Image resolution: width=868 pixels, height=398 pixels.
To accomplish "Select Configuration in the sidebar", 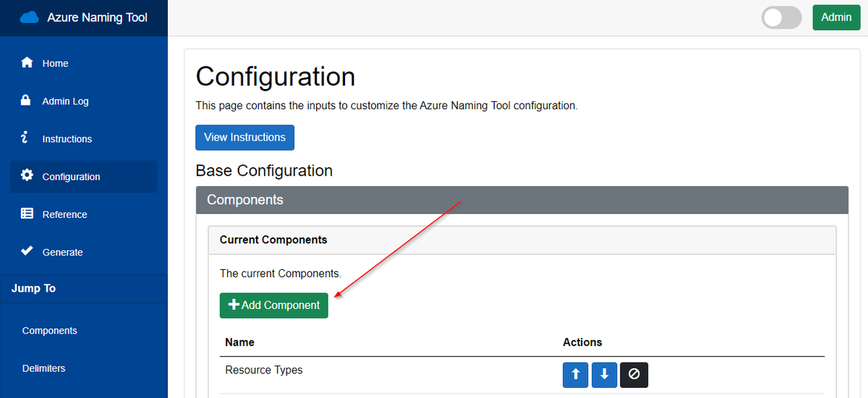I will (x=83, y=177).
